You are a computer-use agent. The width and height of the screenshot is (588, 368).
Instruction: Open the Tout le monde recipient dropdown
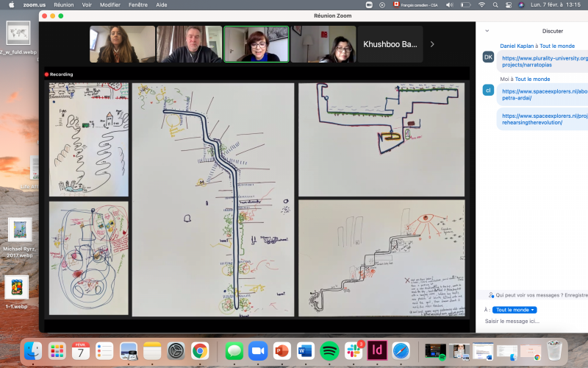coord(514,310)
